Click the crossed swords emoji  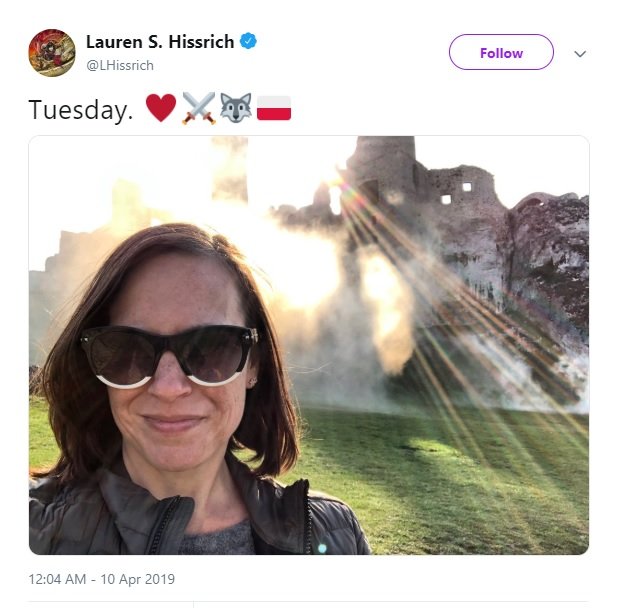[198, 108]
